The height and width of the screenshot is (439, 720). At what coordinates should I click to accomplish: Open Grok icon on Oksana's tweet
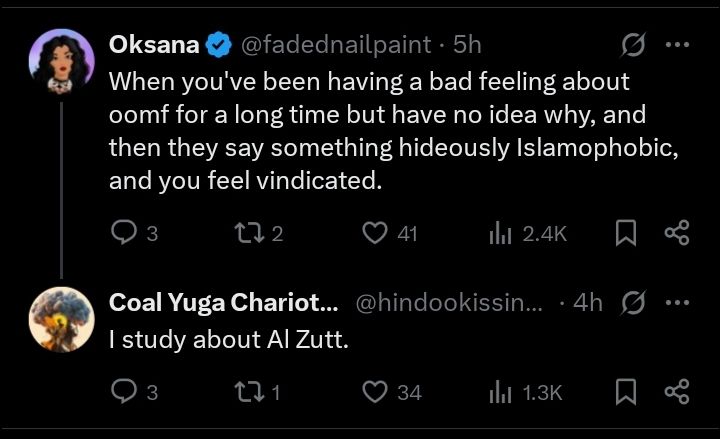631,45
